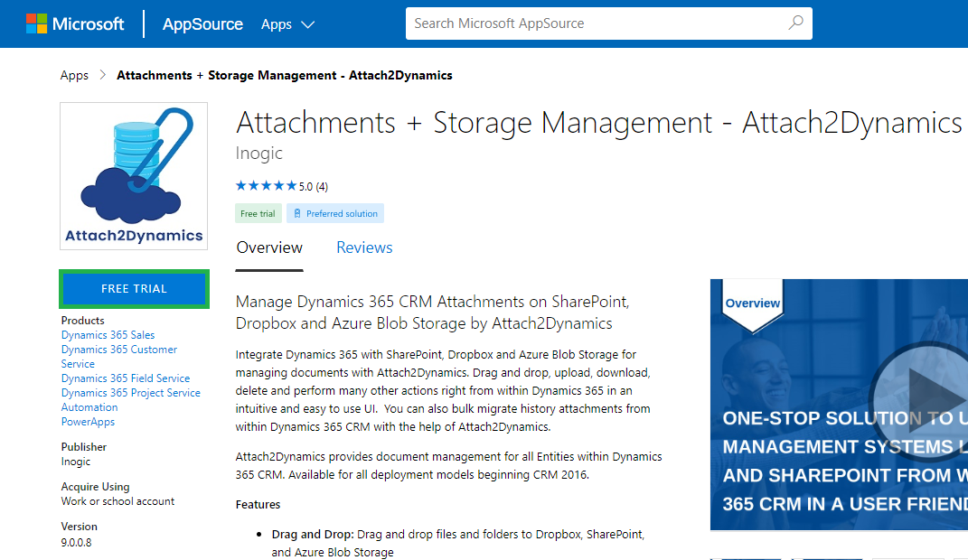The height and width of the screenshot is (560, 968).
Task: Navigate to Apps via the breadcrumb
Action: tap(74, 75)
